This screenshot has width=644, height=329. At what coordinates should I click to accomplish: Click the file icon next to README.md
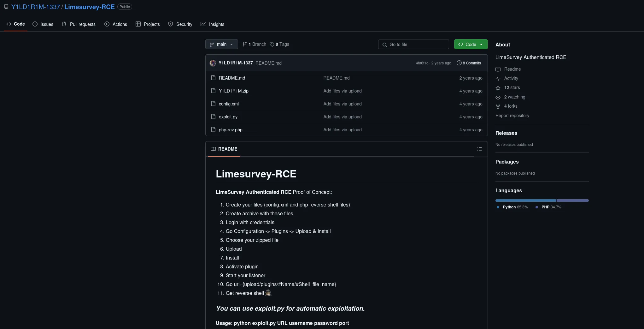click(213, 78)
